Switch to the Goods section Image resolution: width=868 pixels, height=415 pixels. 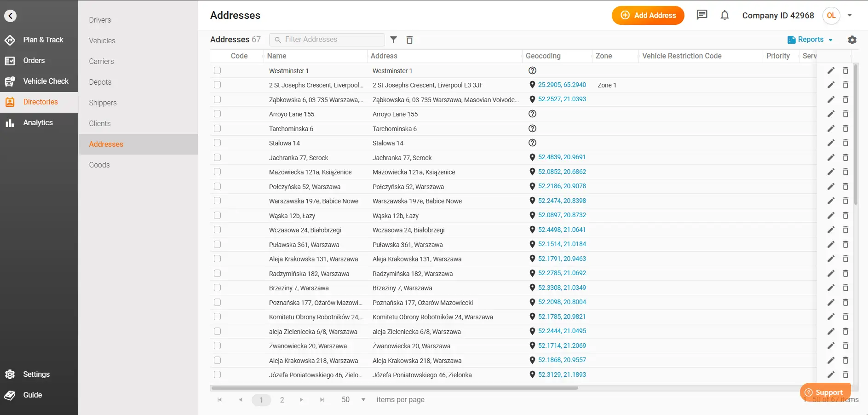point(99,164)
